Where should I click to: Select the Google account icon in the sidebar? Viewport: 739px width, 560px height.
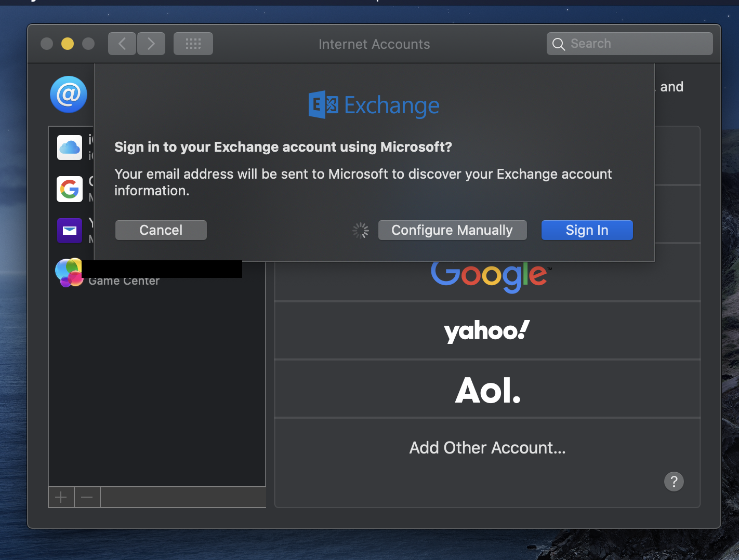click(70, 189)
